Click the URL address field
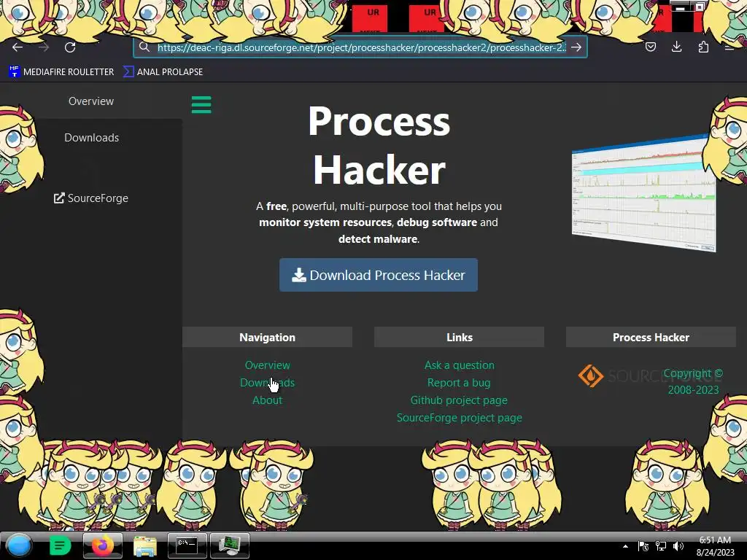Image resolution: width=747 pixels, height=560 pixels. pos(361,47)
